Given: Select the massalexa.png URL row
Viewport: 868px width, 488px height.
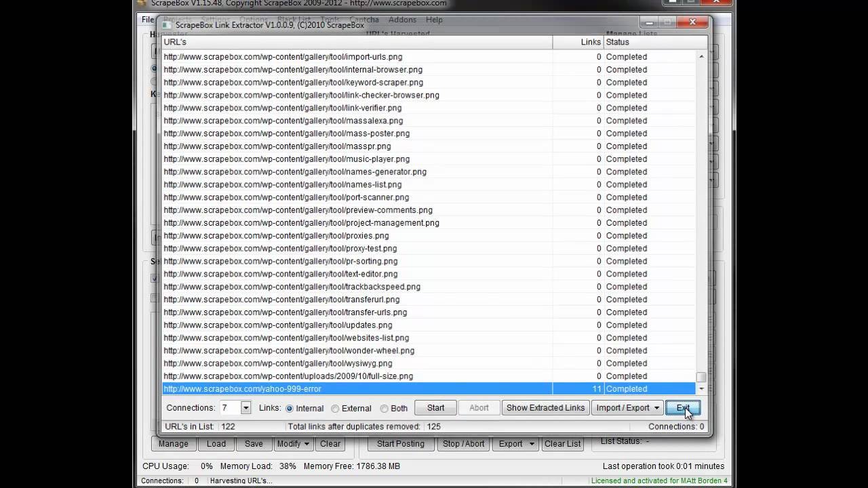Looking at the screenshot, I should coord(429,121).
